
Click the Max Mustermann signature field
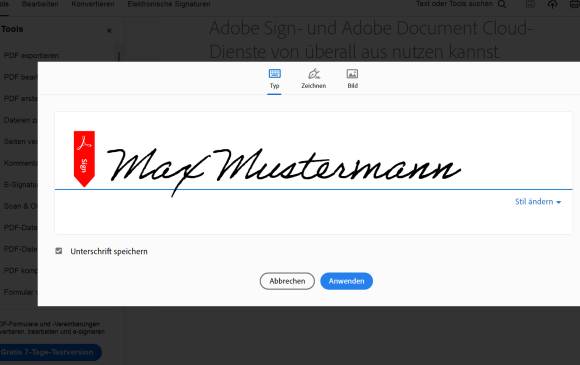(x=313, y=173)
